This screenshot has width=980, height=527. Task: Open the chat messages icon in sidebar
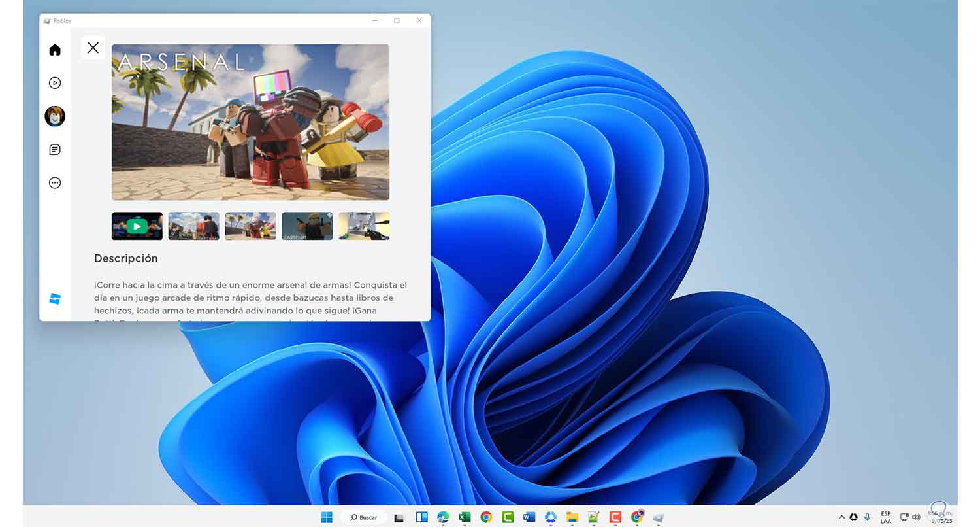pos(55,150)
